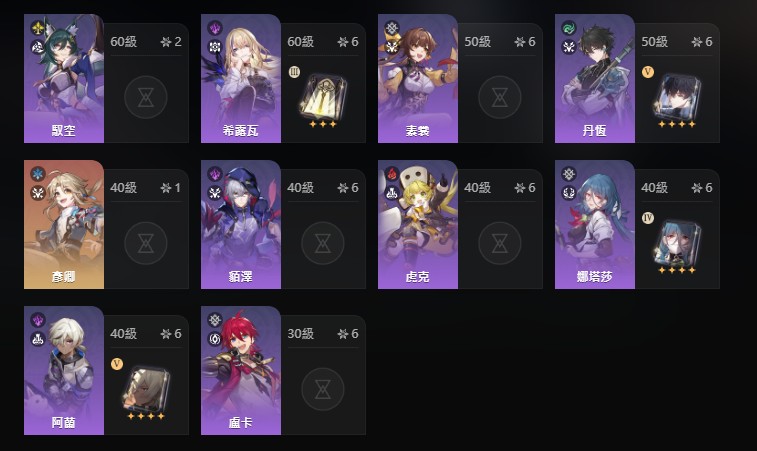Select 丹恆 character portrait
The height and width of the screenshot is (451, 757).
595,78
